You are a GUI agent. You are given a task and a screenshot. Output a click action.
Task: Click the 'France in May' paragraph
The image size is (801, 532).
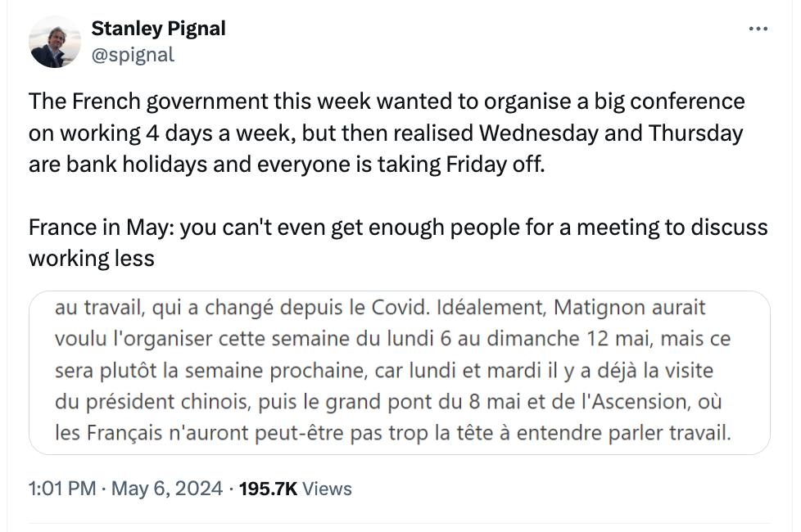pos(398,242)
